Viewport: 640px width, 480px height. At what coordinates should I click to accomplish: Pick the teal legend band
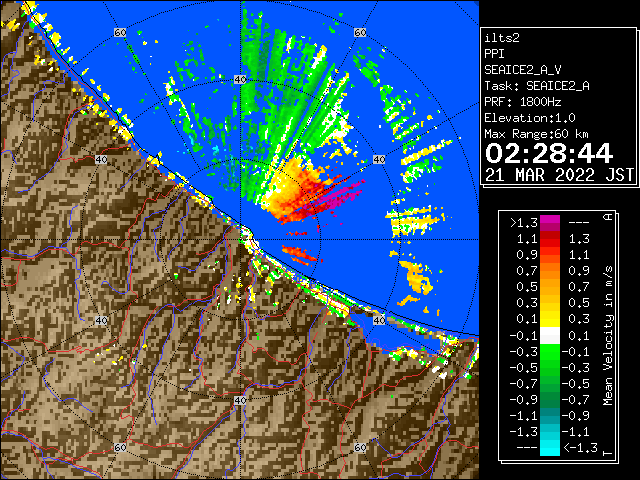click(550, 416)
